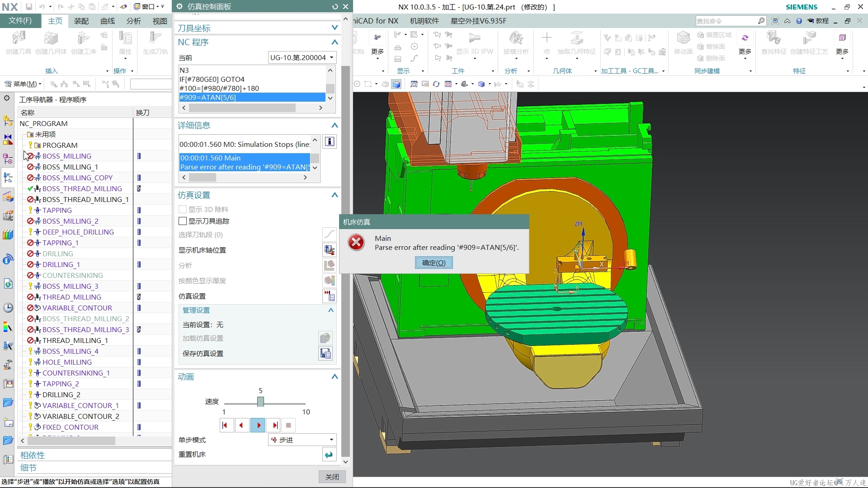This screenshot has height=488, width=868.
Task: Select the VARIABLE_CONTOUR operation
Action: pos(77,308)
